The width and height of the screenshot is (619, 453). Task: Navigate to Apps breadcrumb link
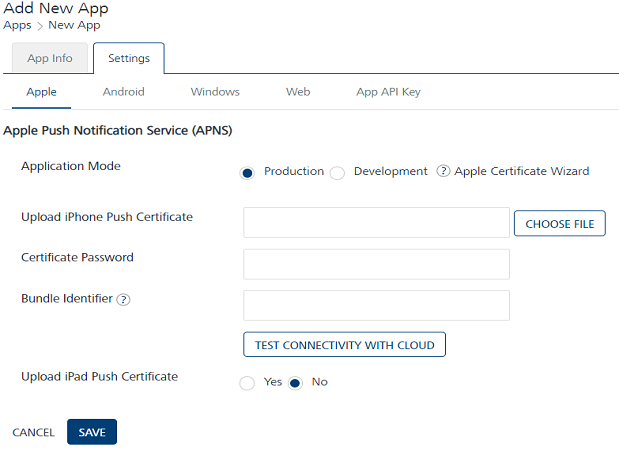[17, 25]
